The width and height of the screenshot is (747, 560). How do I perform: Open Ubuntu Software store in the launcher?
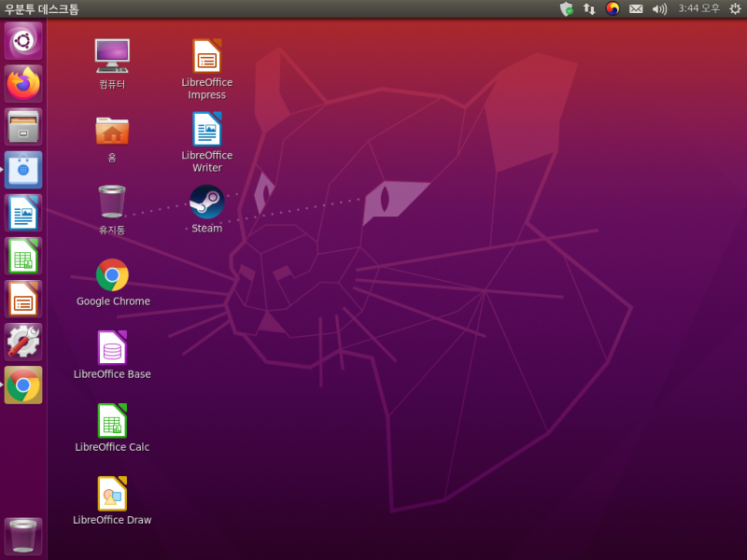23,170
